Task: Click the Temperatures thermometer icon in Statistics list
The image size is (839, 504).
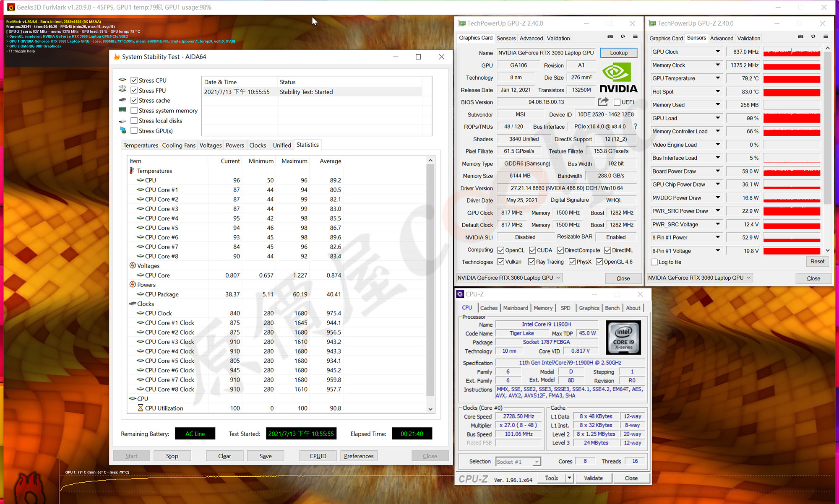Action: pos(132,171)
